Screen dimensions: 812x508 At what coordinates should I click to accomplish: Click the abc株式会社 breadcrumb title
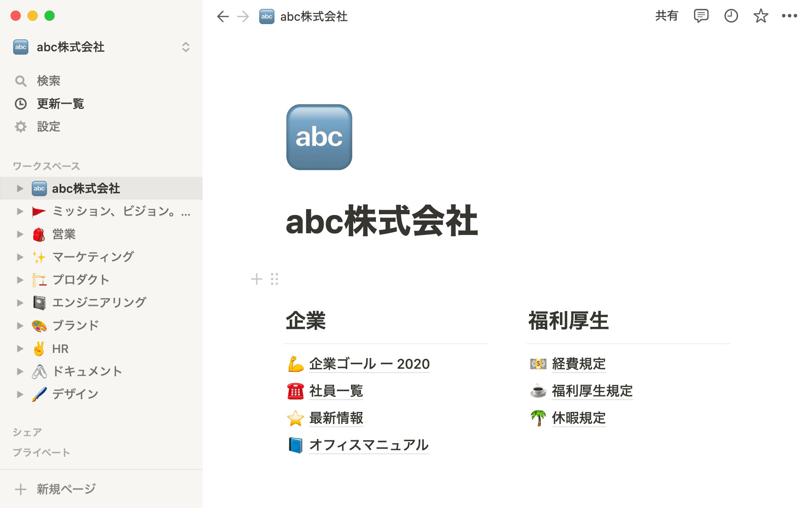[313, 16]
